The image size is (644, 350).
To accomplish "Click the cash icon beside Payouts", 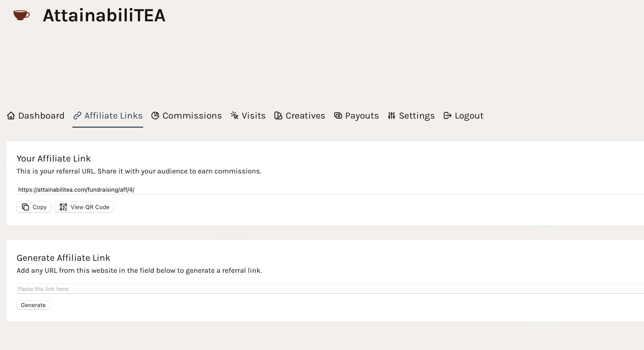I will tap(338, 115).
